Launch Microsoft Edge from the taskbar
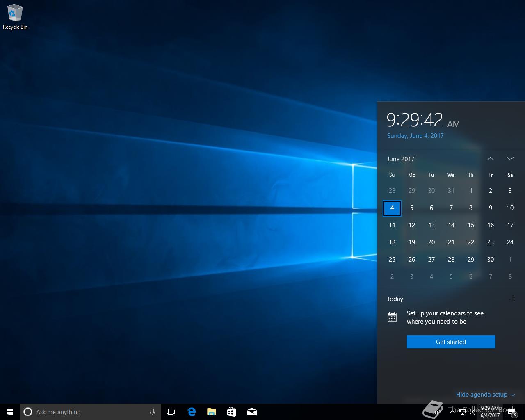 (x=191, y=412)
